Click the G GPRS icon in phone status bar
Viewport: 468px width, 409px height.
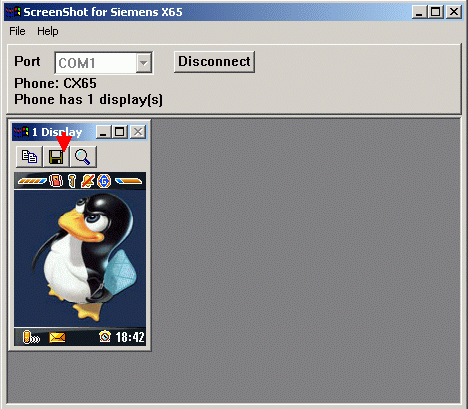(104, 181)
